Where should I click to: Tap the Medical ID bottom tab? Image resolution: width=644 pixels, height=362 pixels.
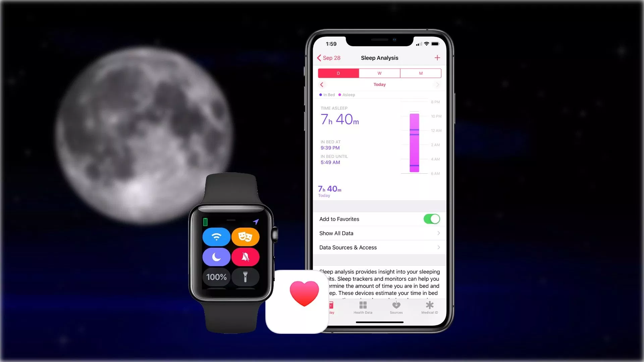[429, 307]
